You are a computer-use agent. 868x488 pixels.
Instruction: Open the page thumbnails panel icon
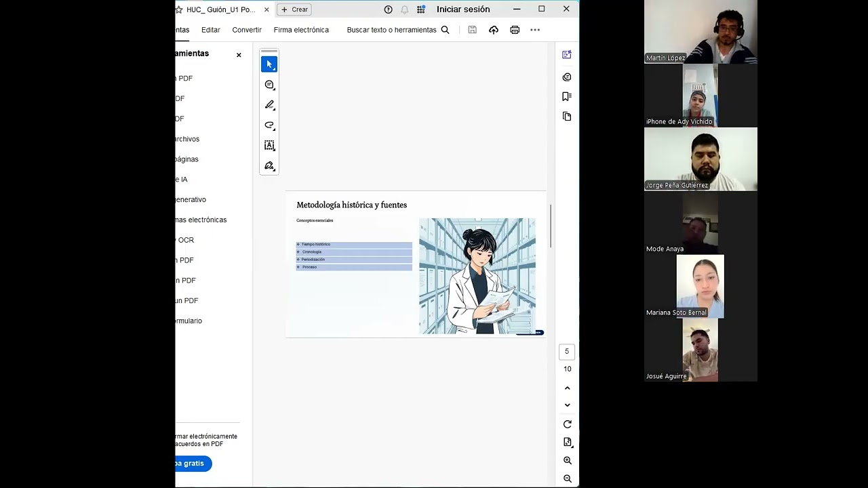pos(567,117)
